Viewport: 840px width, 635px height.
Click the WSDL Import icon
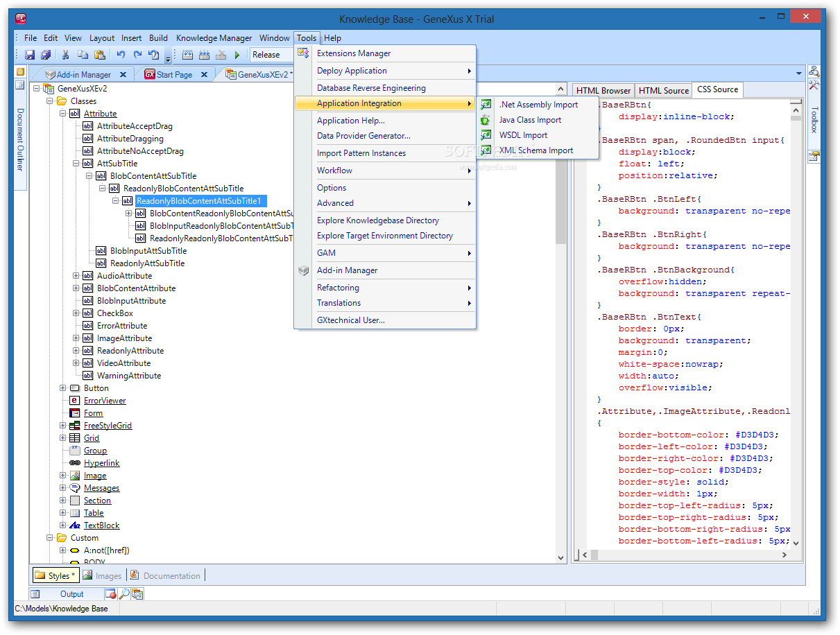pyautogui.click(x=486, y=135)
